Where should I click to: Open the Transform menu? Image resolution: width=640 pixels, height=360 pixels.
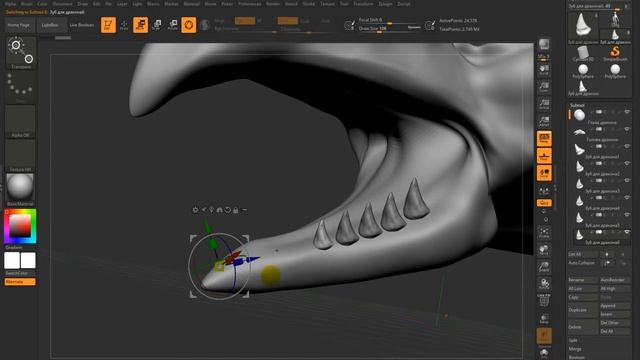[363, 4]
